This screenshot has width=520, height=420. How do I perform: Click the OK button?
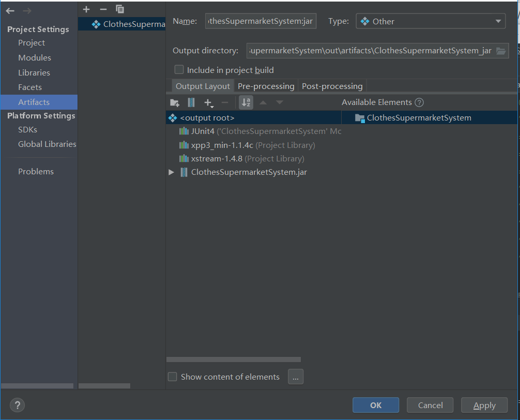[376, 405]
